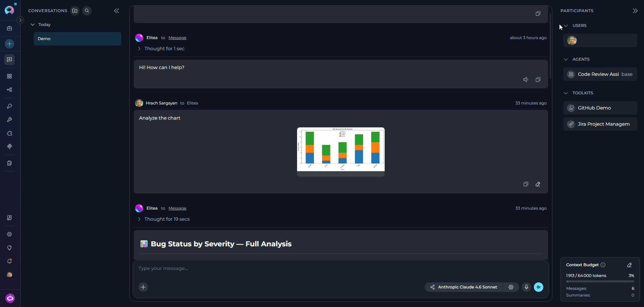Click the plus attach button in message box
The width and height of the screenshot is (644, 307).
click(x=143, y=287)
